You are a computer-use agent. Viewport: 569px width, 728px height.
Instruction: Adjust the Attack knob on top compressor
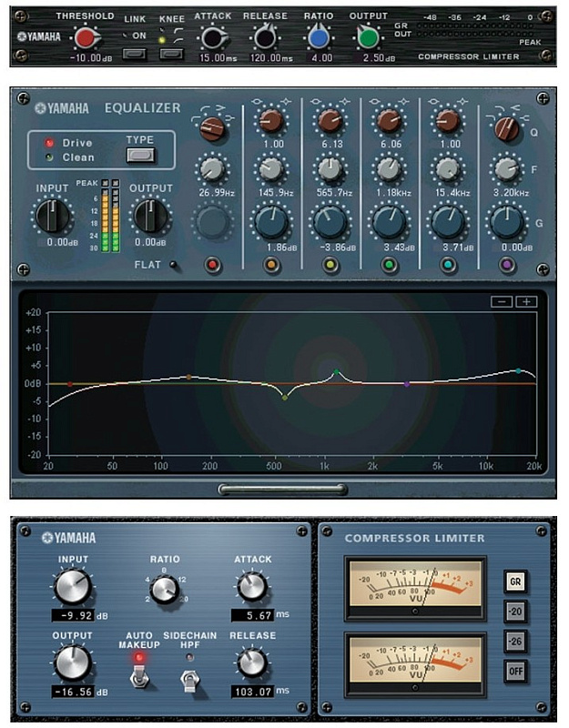coord(213,38)
